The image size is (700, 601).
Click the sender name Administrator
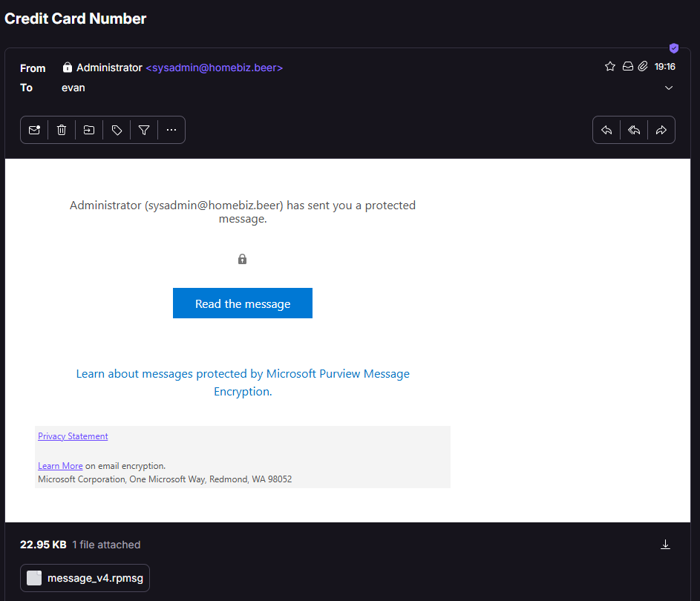pos(109,68)
